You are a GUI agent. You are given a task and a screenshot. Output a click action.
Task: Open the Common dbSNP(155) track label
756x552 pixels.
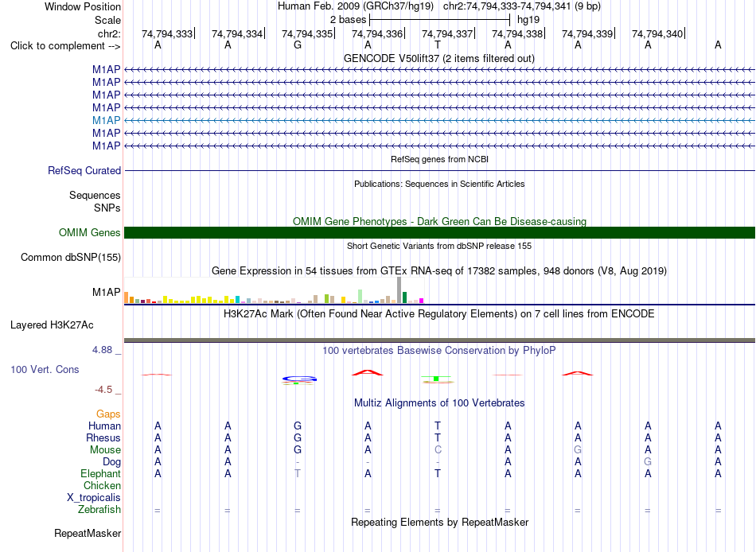pyautogui.click(x=71, y=258)
